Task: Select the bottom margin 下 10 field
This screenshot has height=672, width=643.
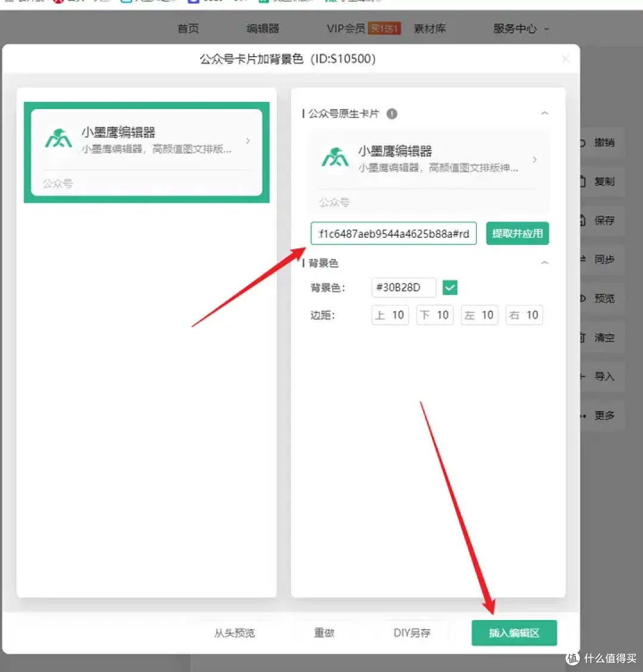Action: pyautogui.click(x=435, y=315)
